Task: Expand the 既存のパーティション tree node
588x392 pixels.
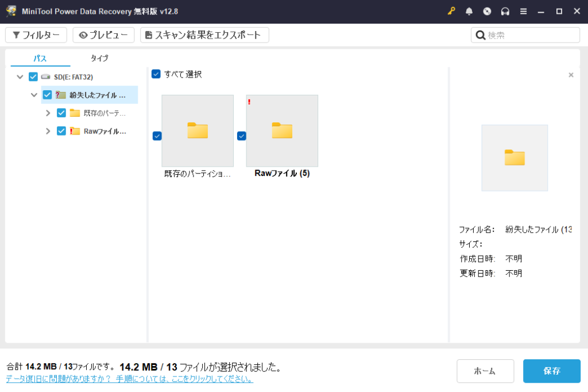Action: [48, 113]
